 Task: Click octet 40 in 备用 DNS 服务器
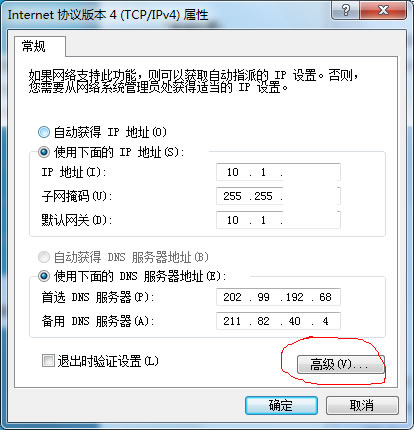tap(294, 321)
